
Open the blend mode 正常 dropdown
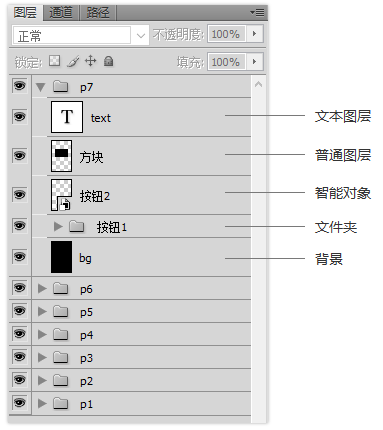coord(80,35)
